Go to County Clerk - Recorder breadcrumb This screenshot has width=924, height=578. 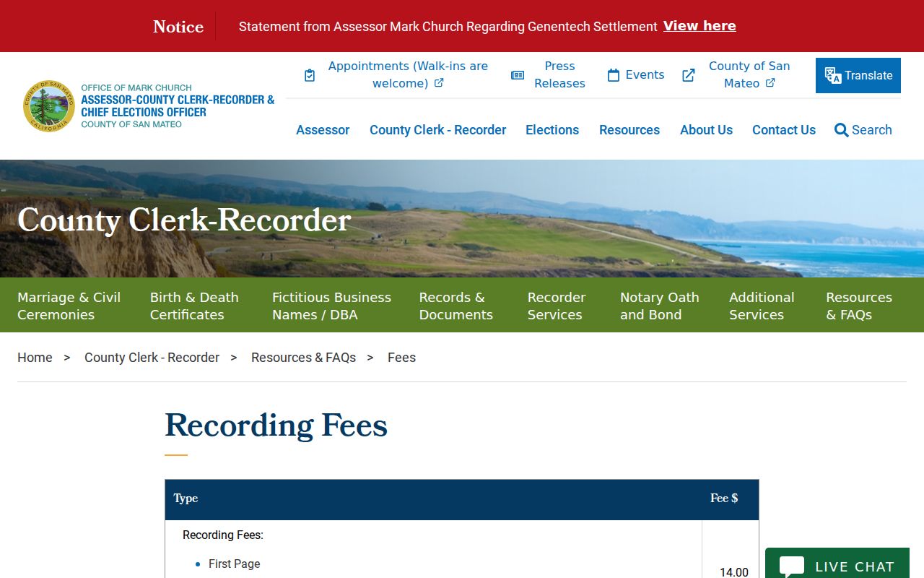coord(152,358)
